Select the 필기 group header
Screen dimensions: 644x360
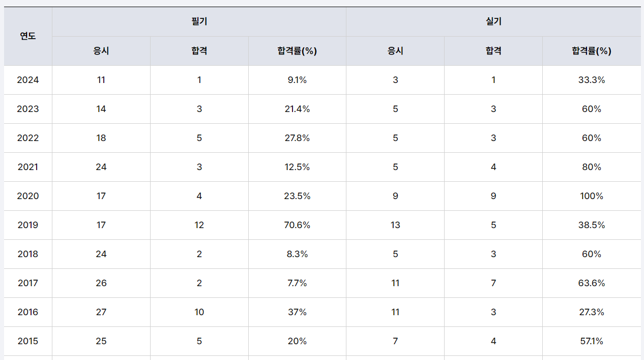(x=199, y=21)
